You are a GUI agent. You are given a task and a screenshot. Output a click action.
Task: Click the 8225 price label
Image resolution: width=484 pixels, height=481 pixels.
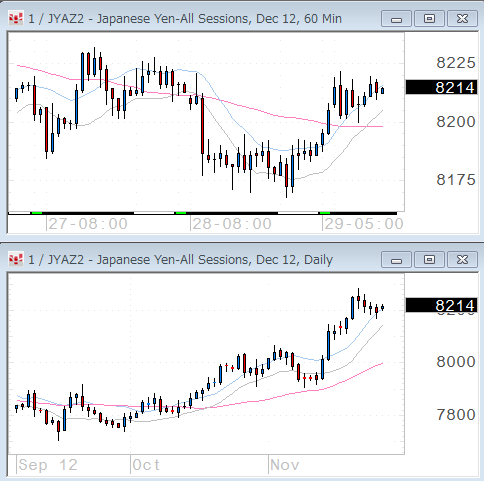click(456, 63)
